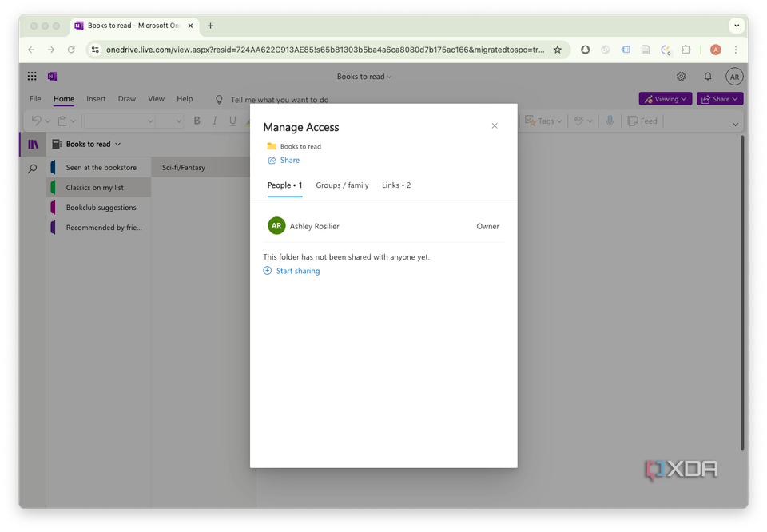Click the Undo icon
The image size is (767, 532).
pyautogui.click(x=37, y=121)
